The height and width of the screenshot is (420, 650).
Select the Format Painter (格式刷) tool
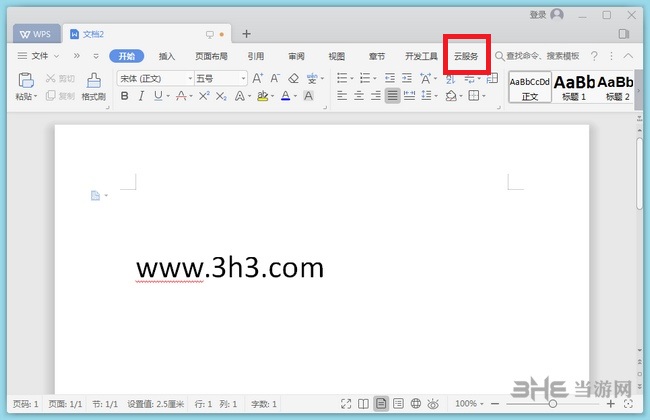click(x=94, y=87)
